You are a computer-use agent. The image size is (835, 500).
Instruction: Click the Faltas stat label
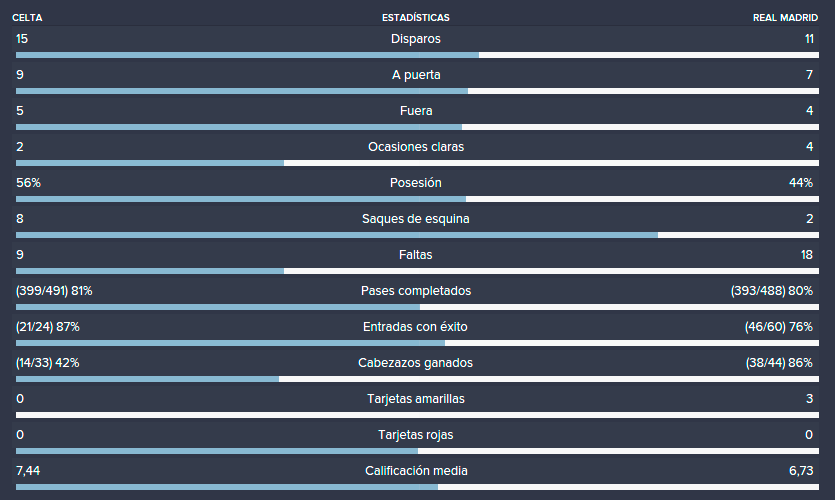click(x=415, y=255)
